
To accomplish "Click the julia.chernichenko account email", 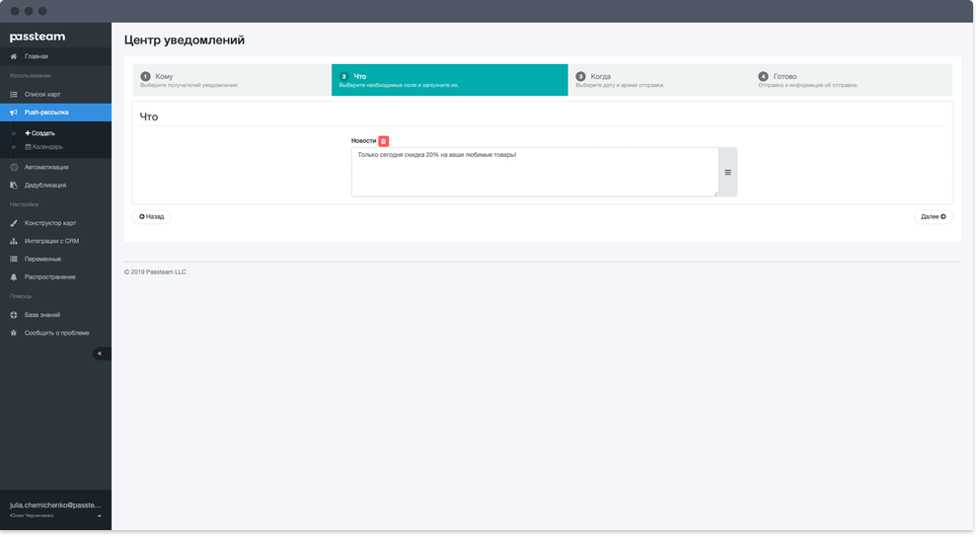I will click(55, 505).
